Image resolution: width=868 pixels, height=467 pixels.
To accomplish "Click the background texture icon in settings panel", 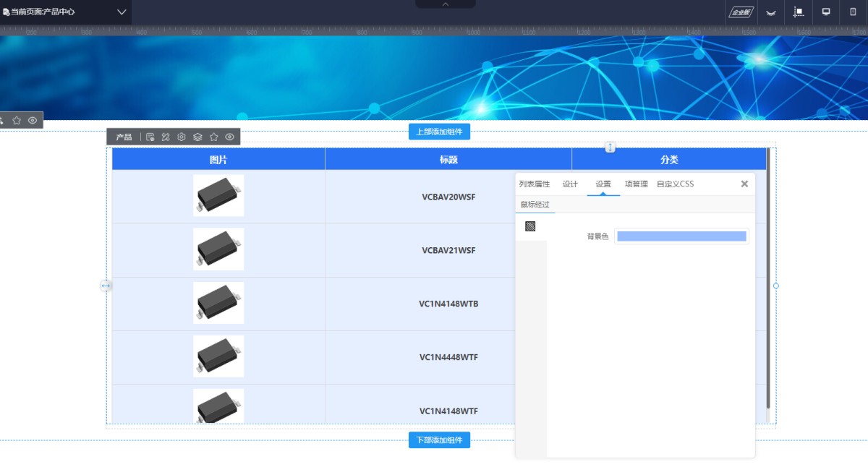I will (x=530, y=226).
